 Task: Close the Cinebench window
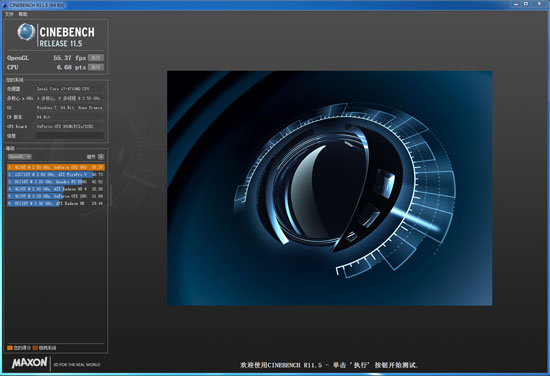point(539,4)
